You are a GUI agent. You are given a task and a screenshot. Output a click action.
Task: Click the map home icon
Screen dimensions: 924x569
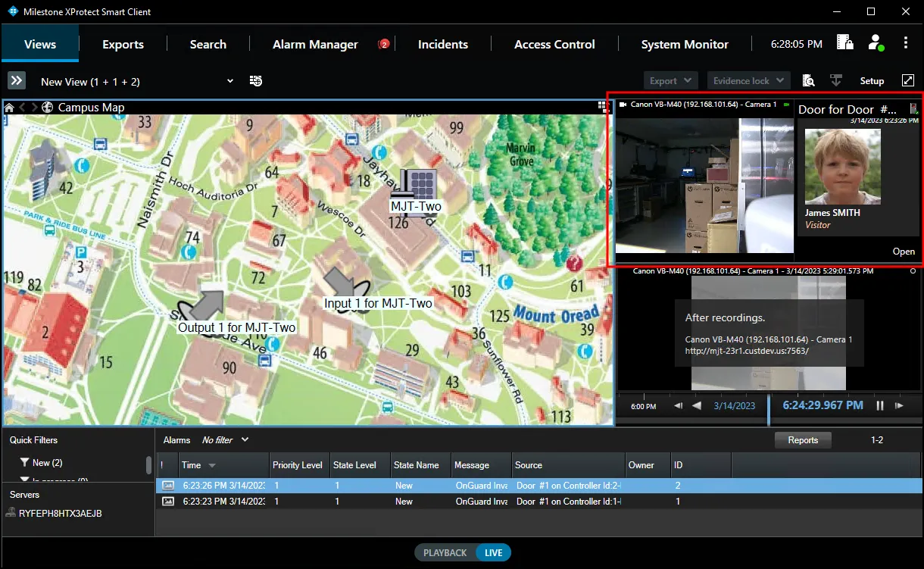[x=9, y=108]
